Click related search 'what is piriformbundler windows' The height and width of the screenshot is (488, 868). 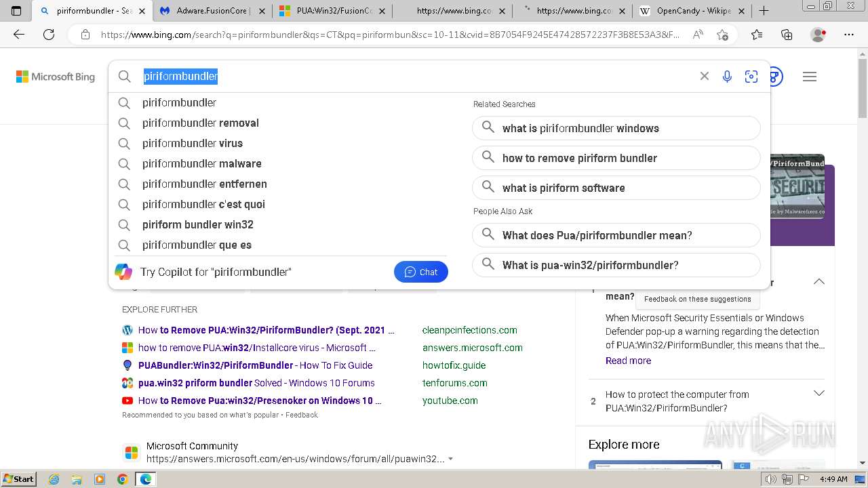click(616, 128)
